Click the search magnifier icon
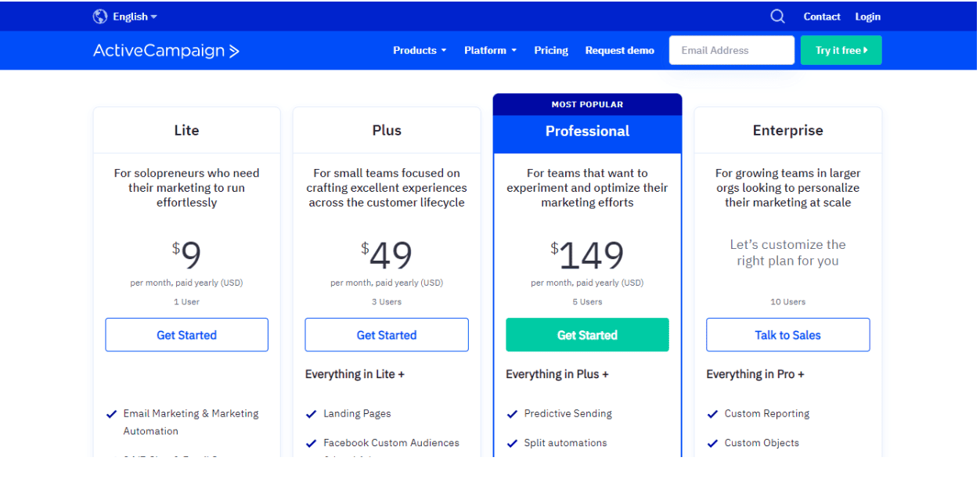The height and width of the screenshot is (479, 980). point(777,16)
